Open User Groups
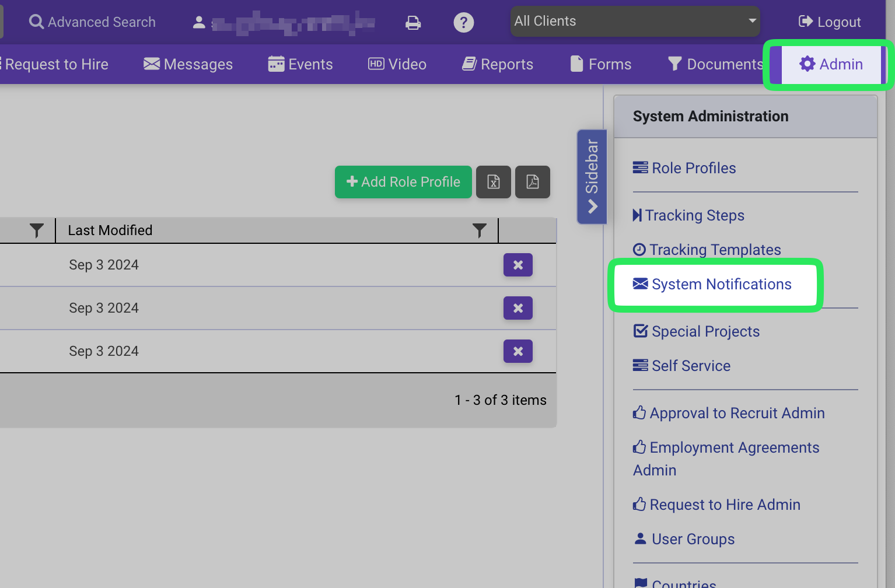The width and height of the screenshot is (895, 588). 684,539
